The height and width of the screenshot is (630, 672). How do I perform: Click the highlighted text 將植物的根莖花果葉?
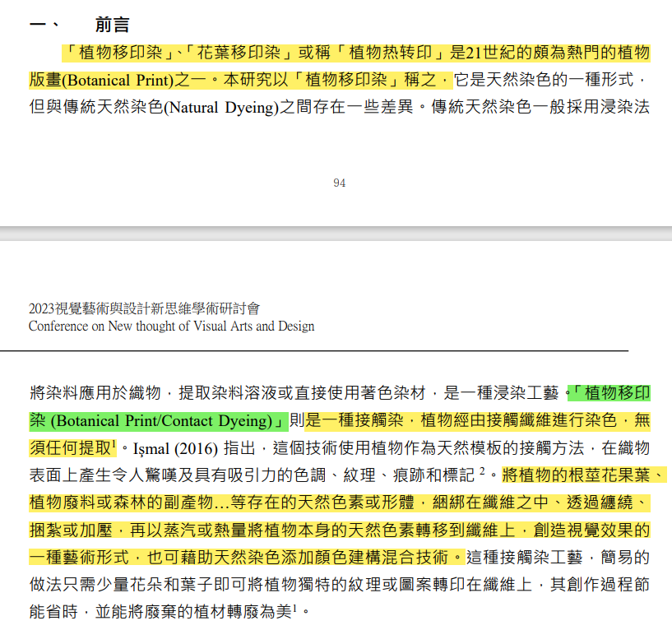[576, 475]
